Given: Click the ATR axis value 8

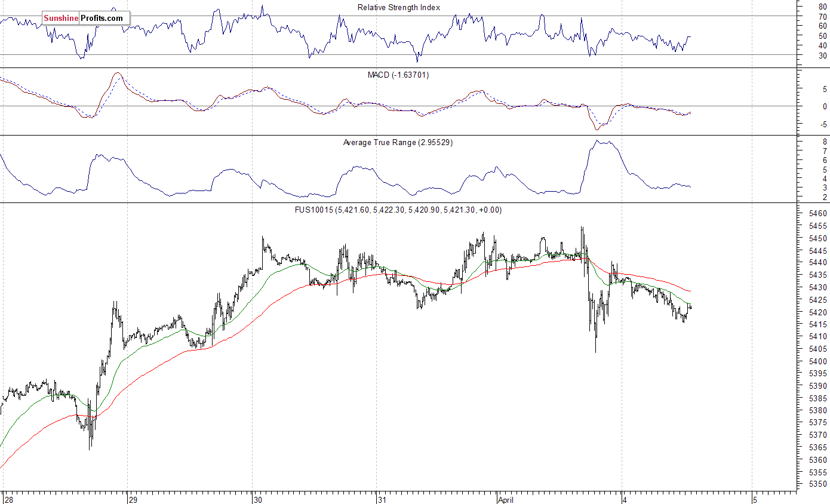Looking at the screenshot, I should (x=825, y=142).
